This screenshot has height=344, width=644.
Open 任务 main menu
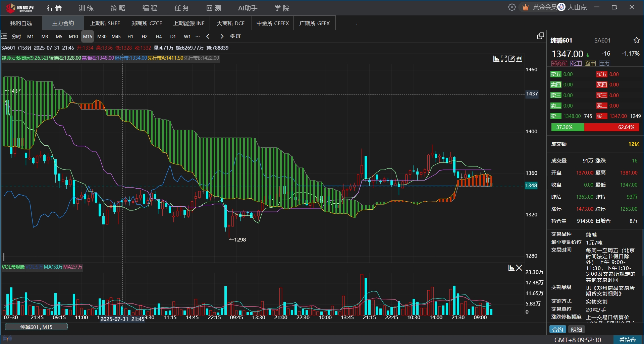point(182,8)
